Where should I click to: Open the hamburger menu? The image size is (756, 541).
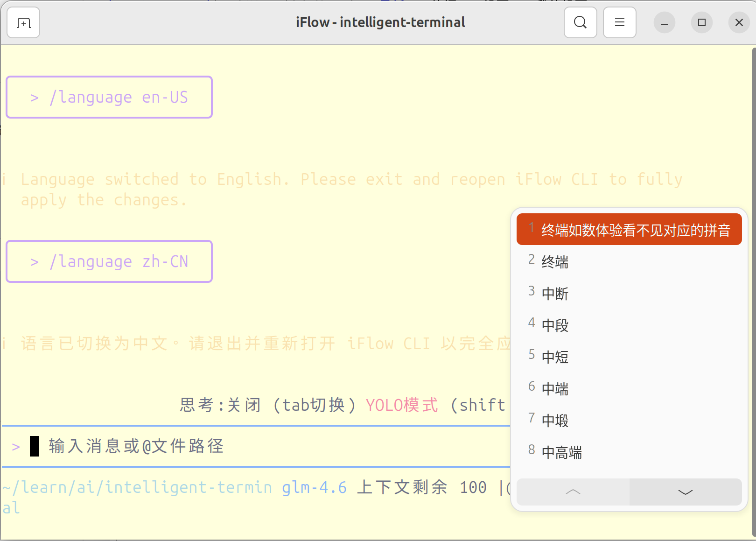619,22
